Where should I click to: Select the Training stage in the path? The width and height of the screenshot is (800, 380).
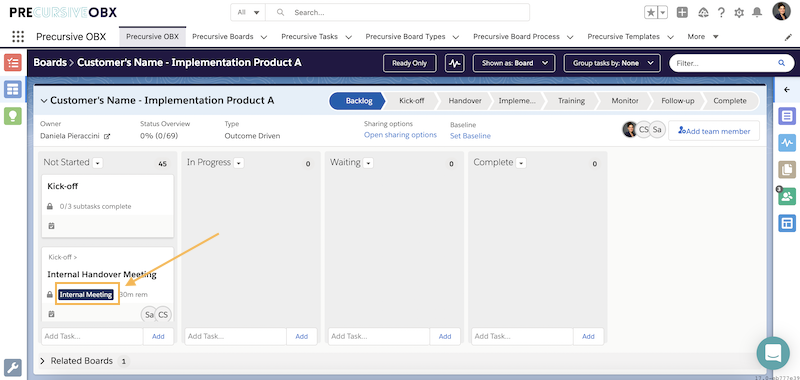[571, 101]
